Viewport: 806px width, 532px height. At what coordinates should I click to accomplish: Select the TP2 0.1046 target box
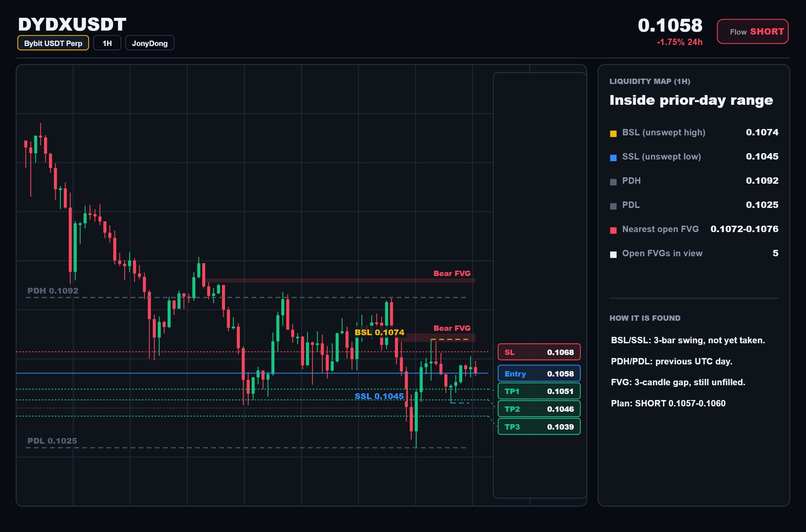539,409
